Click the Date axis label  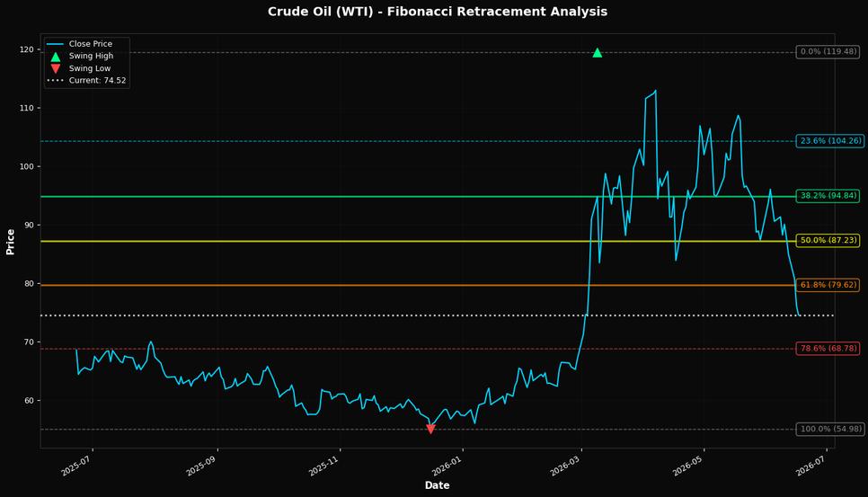[x=438, y=485]
